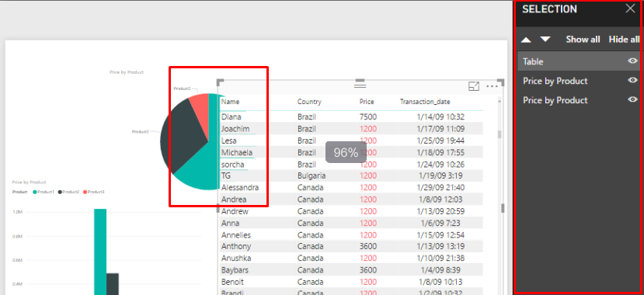This screenshot has height=295, width=644.
Task: Select the Alessandra name cell
Action: pos(240,188)
